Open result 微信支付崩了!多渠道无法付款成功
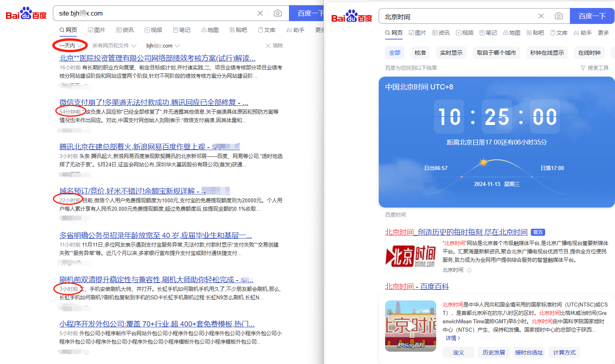Screen dimensions: 615x364 pyautogui.click(x=154, y=102)
